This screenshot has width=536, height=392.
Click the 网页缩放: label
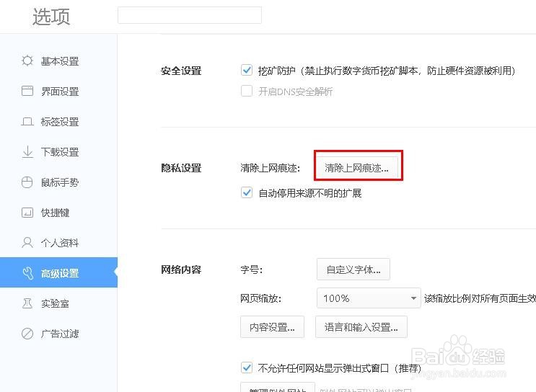(x=261, y=298)
